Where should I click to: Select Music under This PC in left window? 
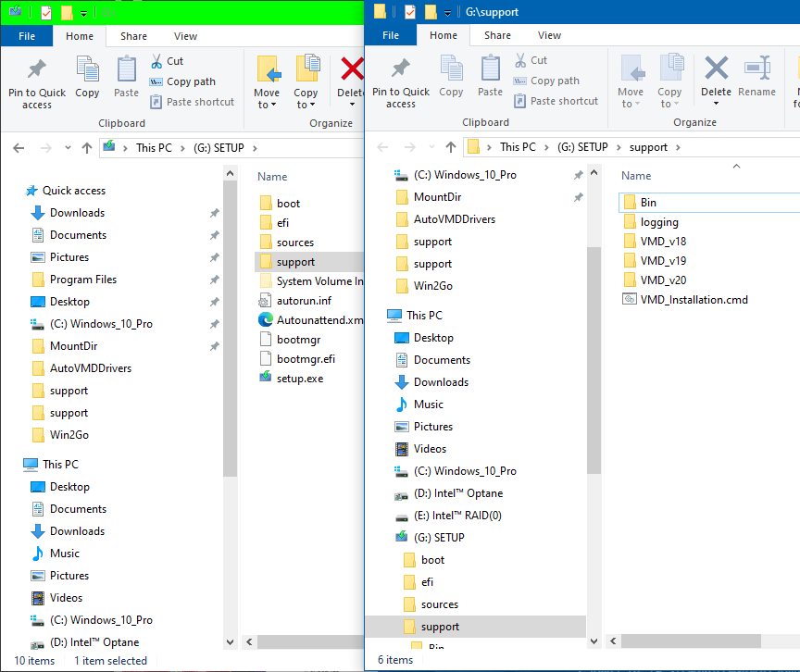click(64, 554)
